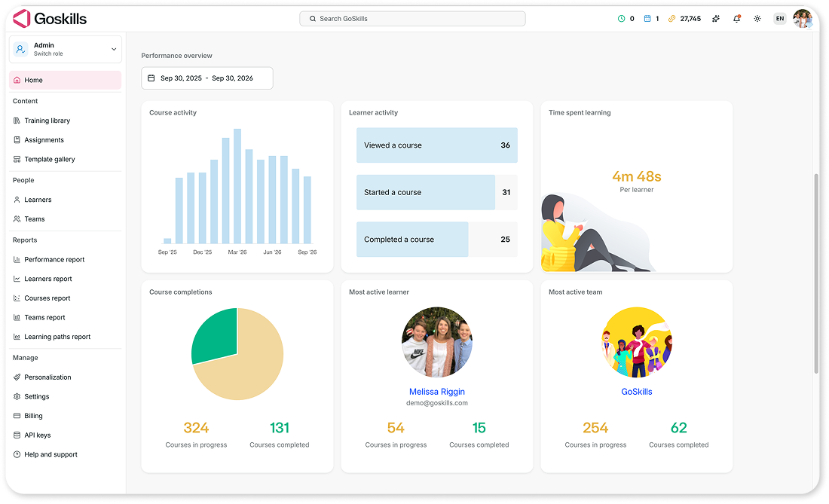
Task: Click the GoSkills team avatar image
Action: tap(637, 342)
